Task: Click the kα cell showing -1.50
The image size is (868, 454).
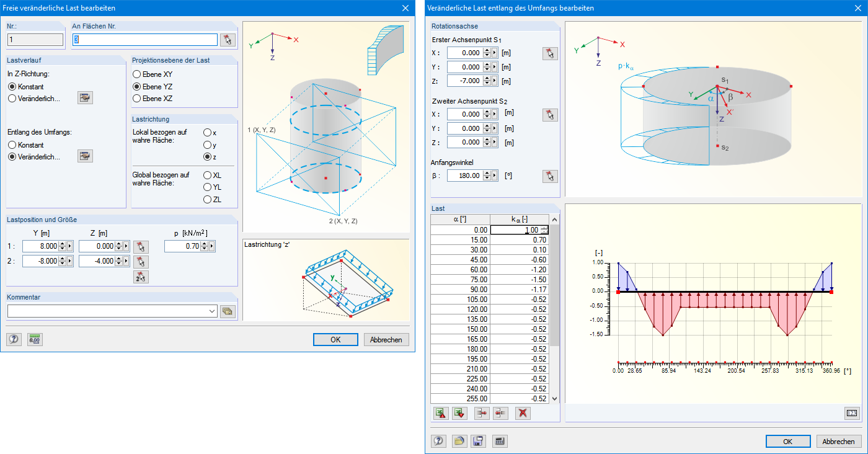Action: [x=520, y=279]
